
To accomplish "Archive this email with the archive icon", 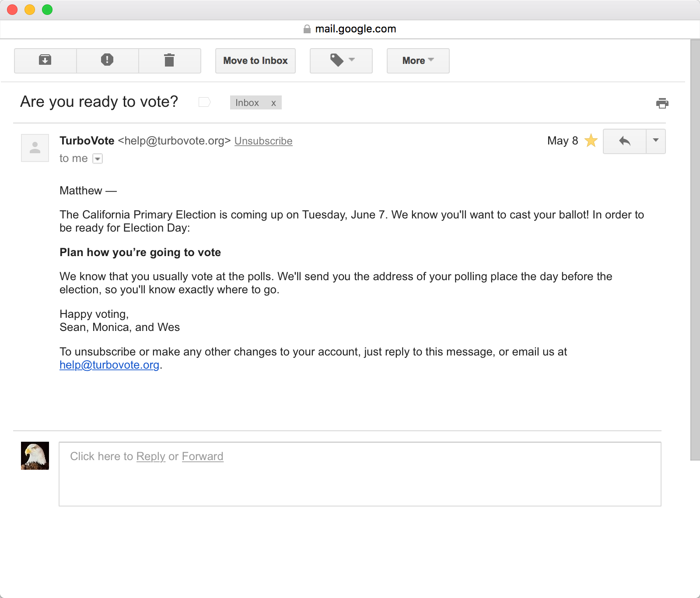I will click(x=45, y=60).
